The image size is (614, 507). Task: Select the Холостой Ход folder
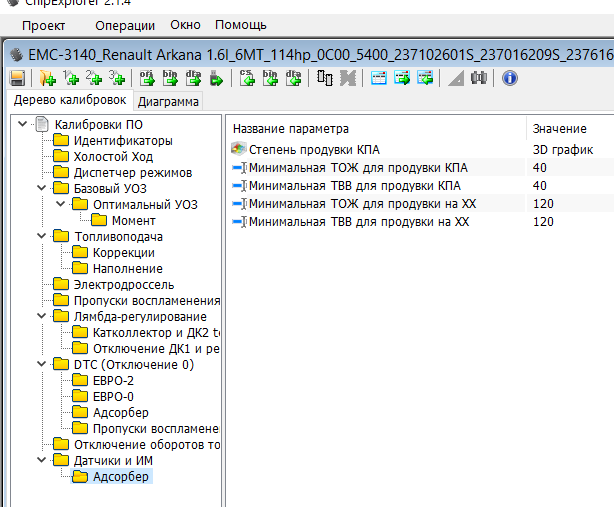[112, 156]
